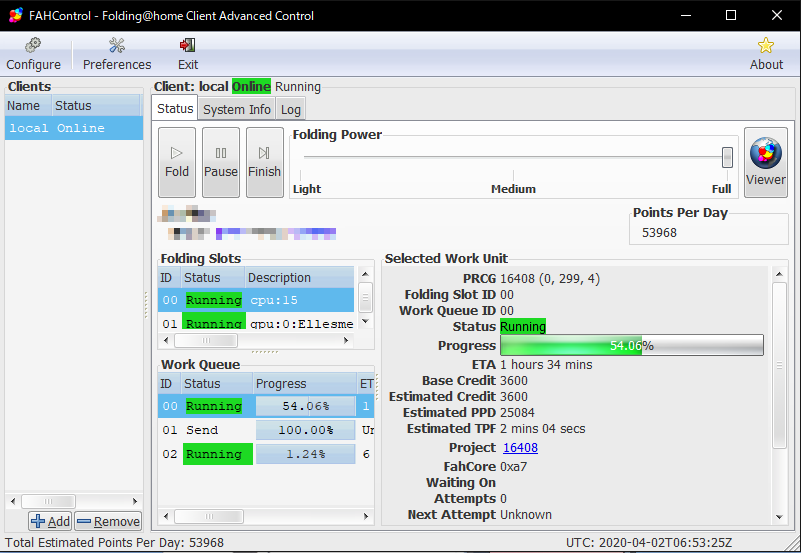Select work queue row 01 Send
The width and height of the screenshot is (801, 553).
pos(266,430)
